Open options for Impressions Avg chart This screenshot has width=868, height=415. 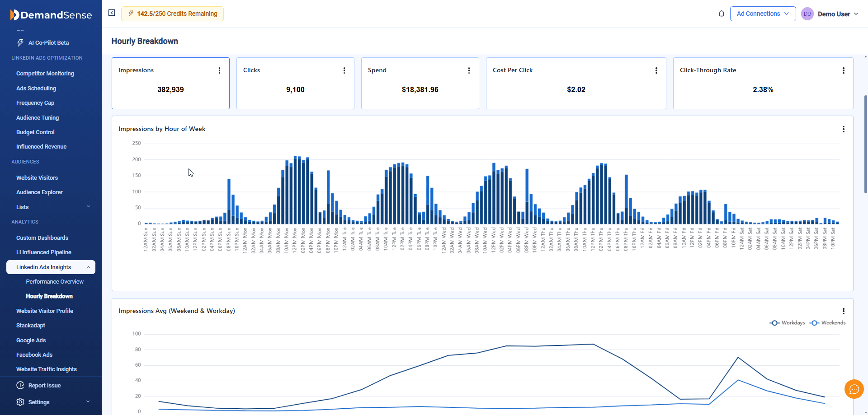point(843,311)
